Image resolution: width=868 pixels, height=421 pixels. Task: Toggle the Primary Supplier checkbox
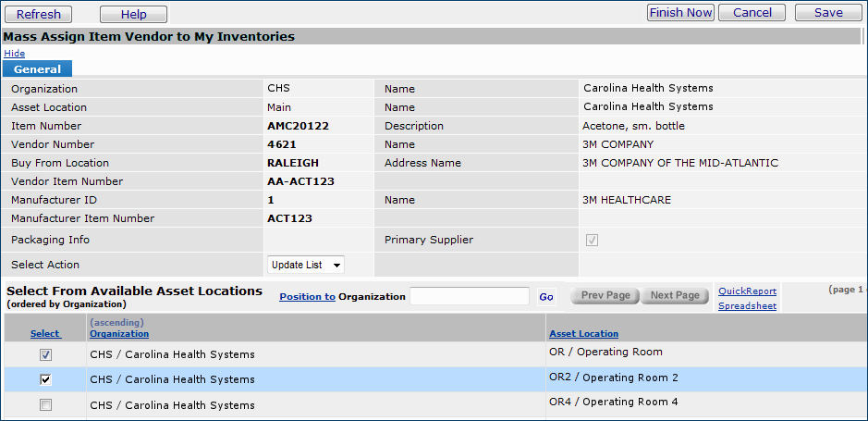pos(592,240)
